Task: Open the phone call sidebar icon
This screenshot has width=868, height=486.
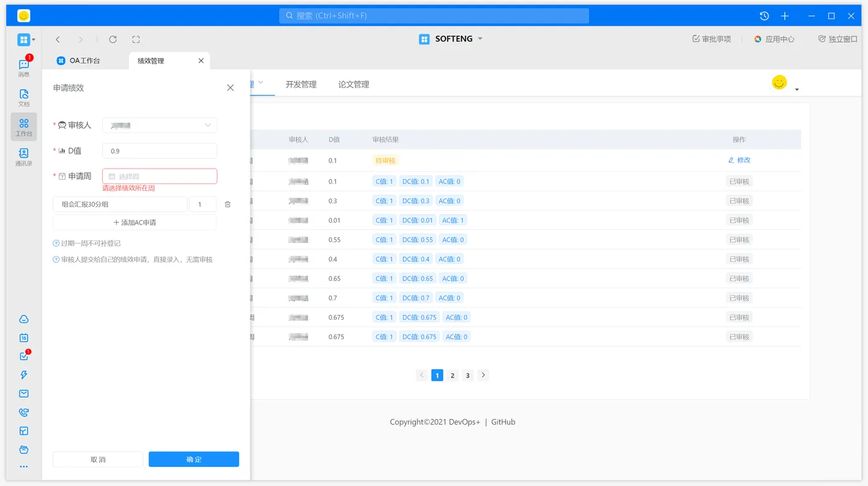Action: coord(24,412)
